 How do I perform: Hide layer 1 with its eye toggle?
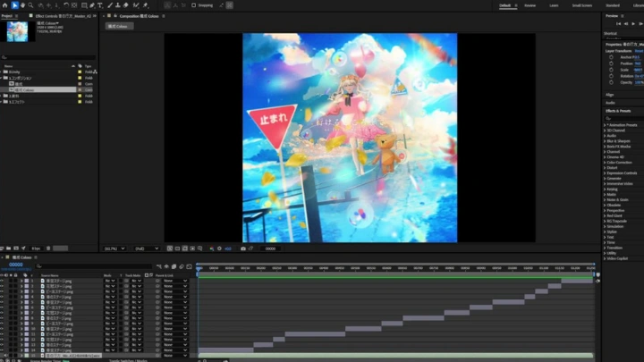coord(2,281)
